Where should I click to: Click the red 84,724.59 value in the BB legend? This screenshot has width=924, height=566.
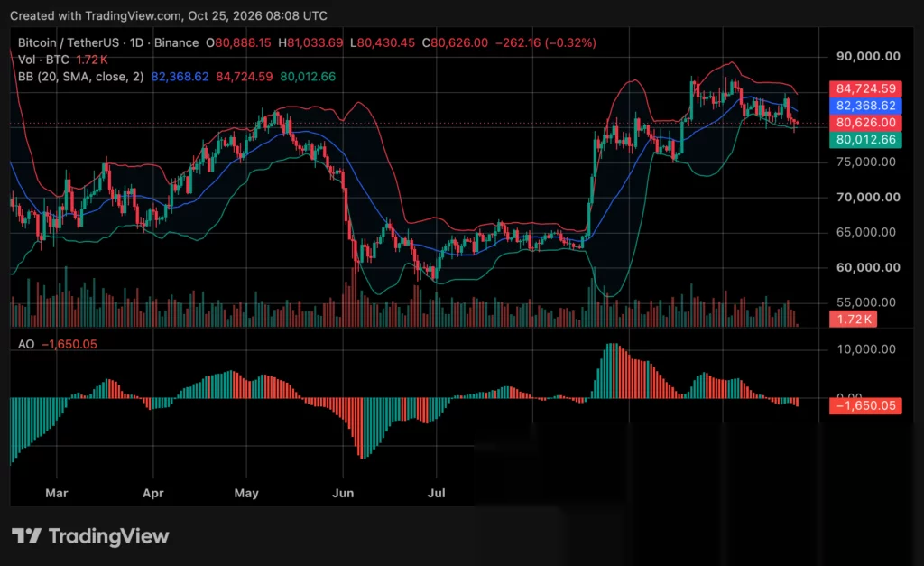pos(245,77)
